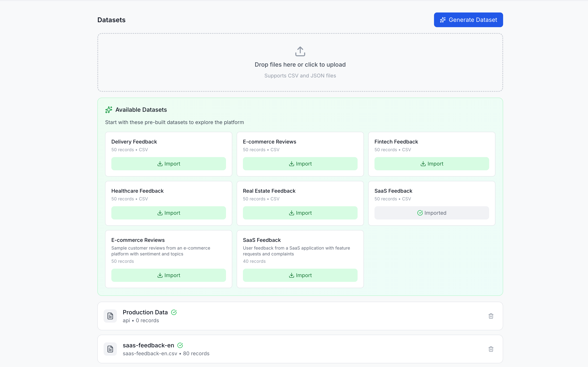Click the saas-feedback-en file icon
The width and height of the screenshot is (588, 367).
coord(110,349)
